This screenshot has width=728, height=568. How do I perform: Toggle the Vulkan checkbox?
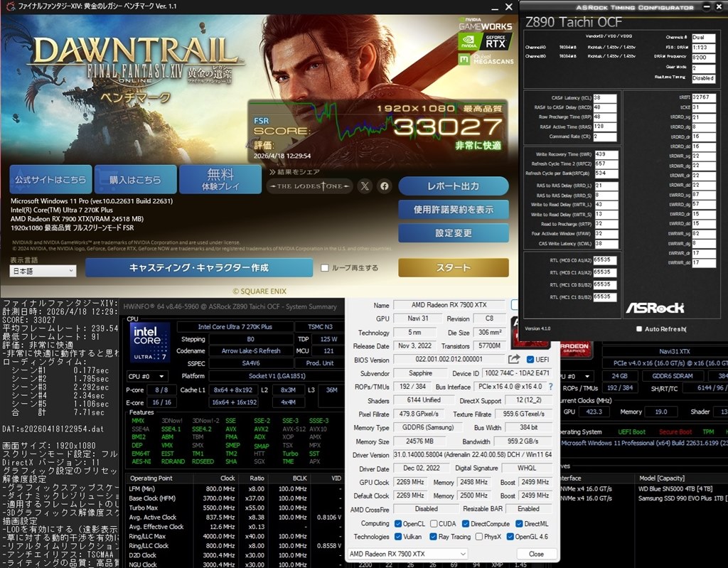(398, 537)
